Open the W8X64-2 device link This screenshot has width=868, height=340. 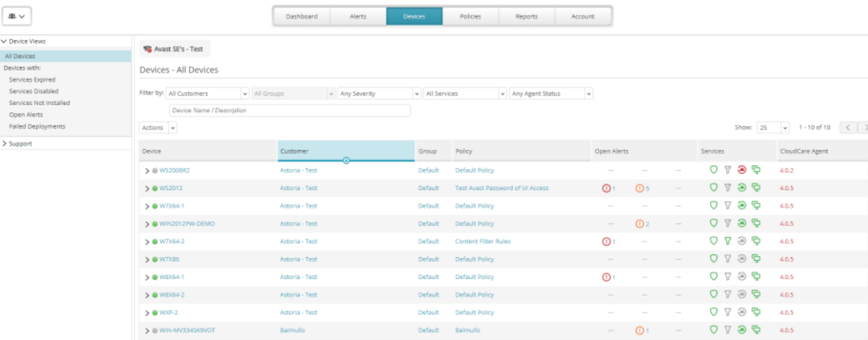coord(172,295)
